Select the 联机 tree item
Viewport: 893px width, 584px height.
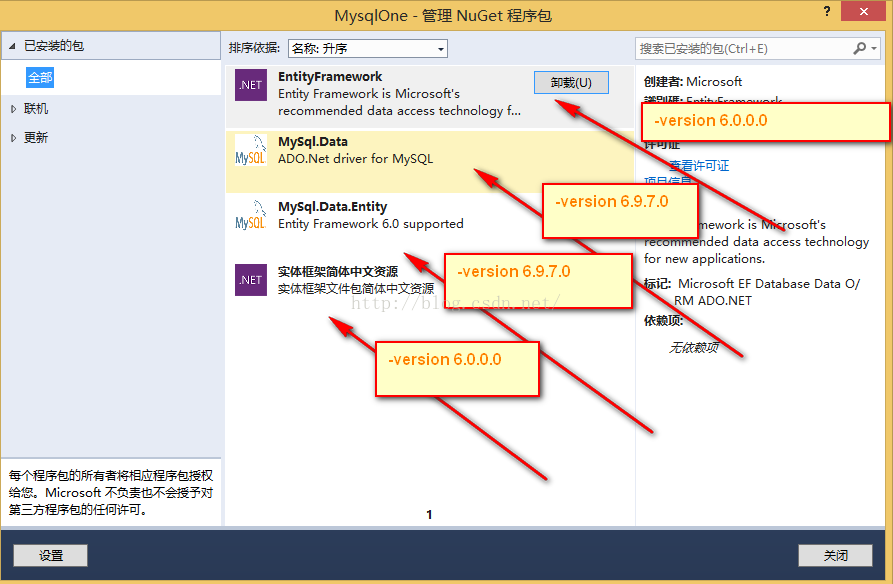pyautogui.click(x=36, y=109)
